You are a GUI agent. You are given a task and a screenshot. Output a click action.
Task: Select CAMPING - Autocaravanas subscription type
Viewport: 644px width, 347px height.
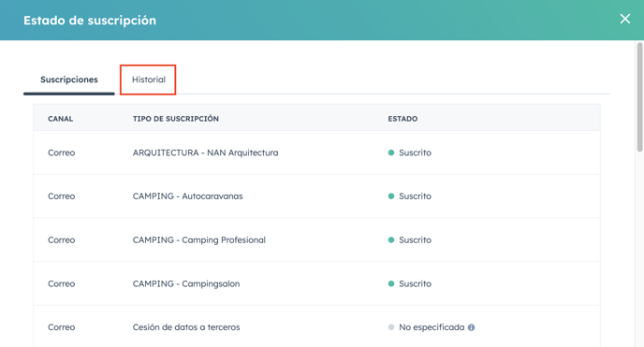click(188, 196)
